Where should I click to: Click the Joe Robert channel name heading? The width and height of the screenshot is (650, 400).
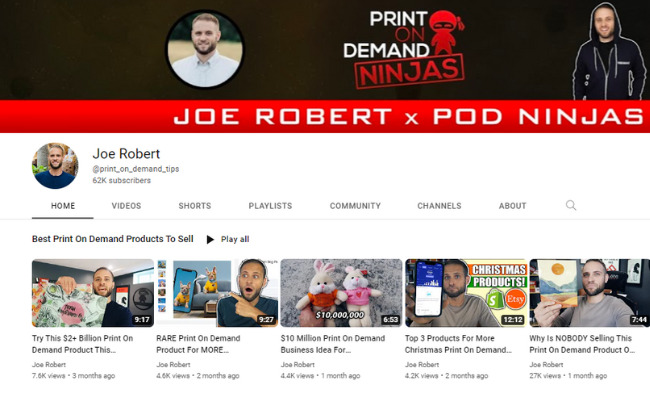(x=126, y=154)
